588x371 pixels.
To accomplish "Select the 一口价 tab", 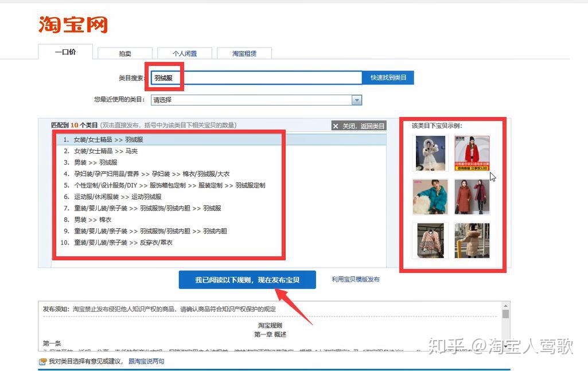I will point(65,51).
